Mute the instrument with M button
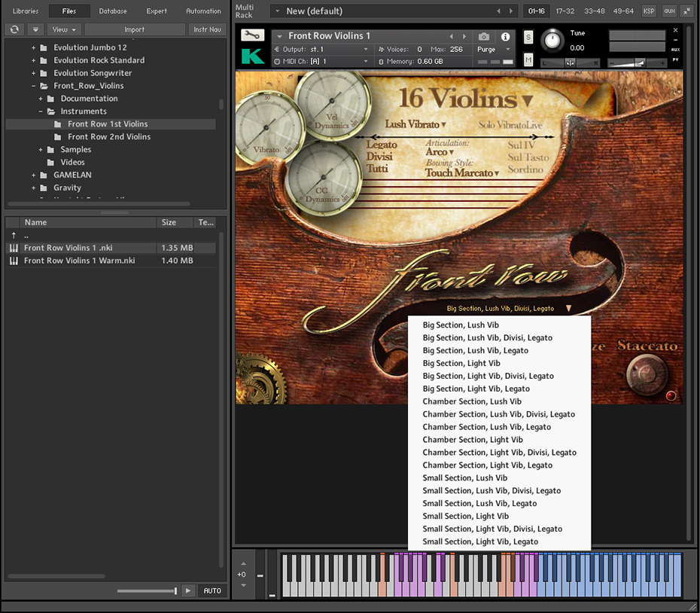The width and height of the screenshot is (700, 613). point(528,59)
